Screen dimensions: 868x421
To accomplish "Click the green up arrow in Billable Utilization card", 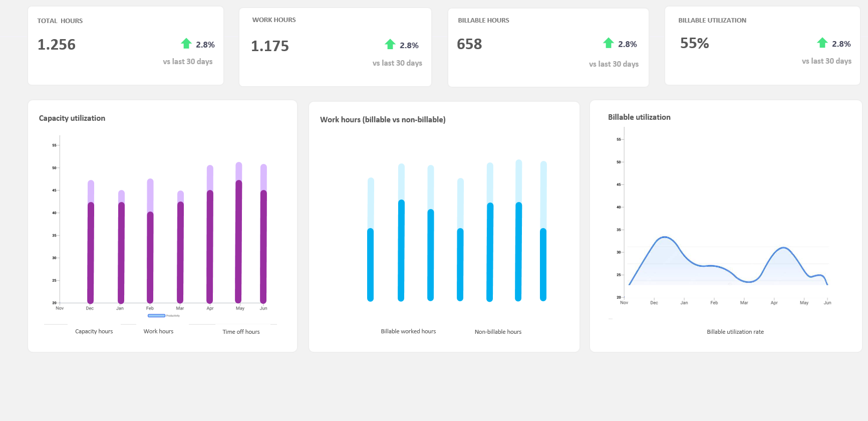I will click(822, 43).
